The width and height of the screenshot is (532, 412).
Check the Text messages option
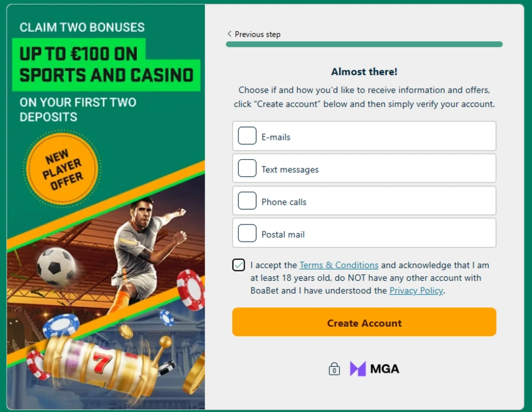coord(247,168)
